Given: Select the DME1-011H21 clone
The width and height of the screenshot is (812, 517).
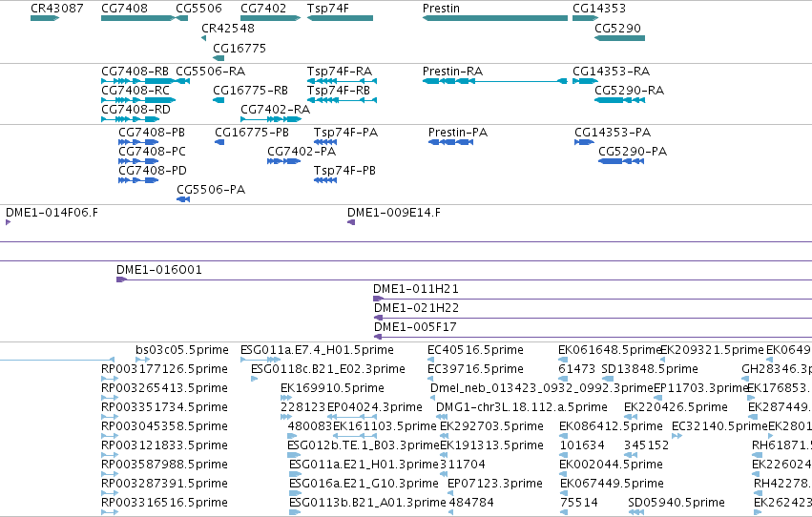Looking at the screenshot, I should point(593,299).
